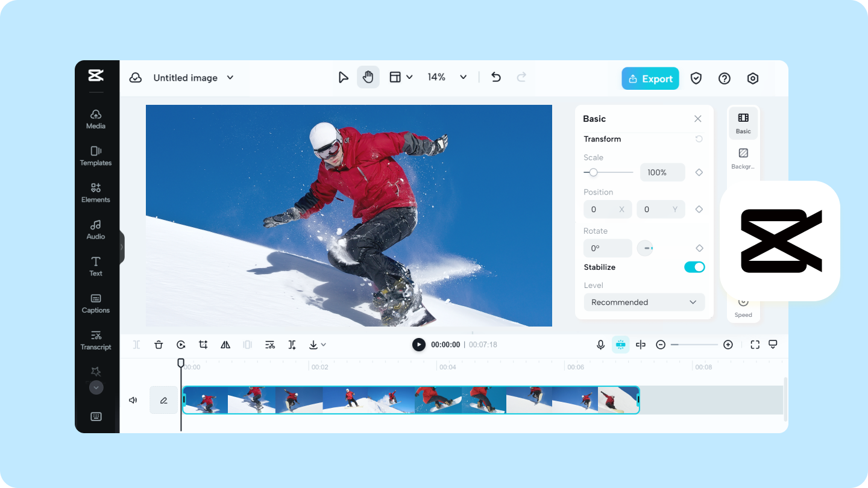The width and height of the screenshot is (868, 488).
Task: Click the rotation dial control
Action: click(645, 248)
